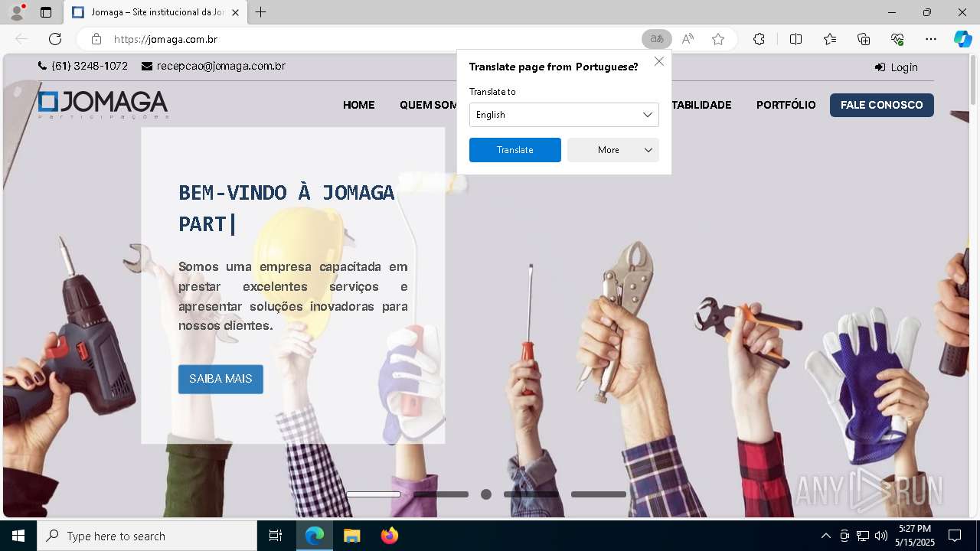
Task: Close the translate popup
Action: [658, 61]
